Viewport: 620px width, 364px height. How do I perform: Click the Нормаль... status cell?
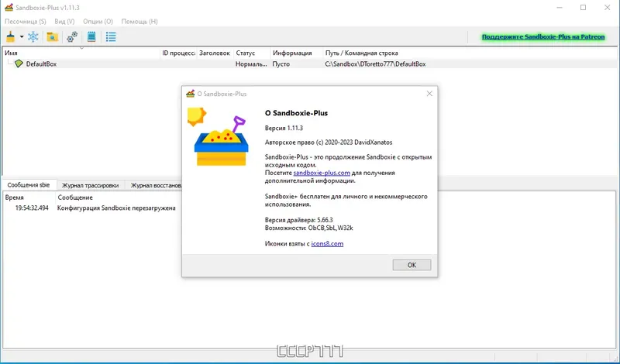(251, 64)
